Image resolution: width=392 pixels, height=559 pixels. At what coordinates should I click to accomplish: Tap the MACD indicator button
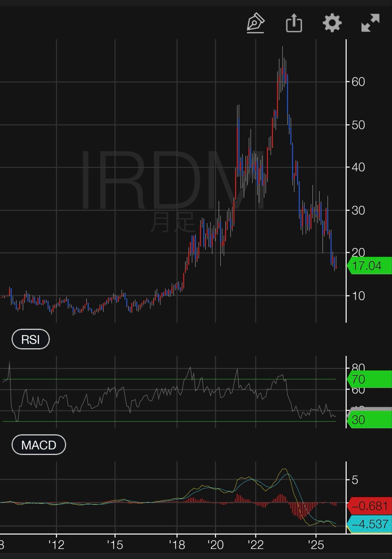[39, 445]
